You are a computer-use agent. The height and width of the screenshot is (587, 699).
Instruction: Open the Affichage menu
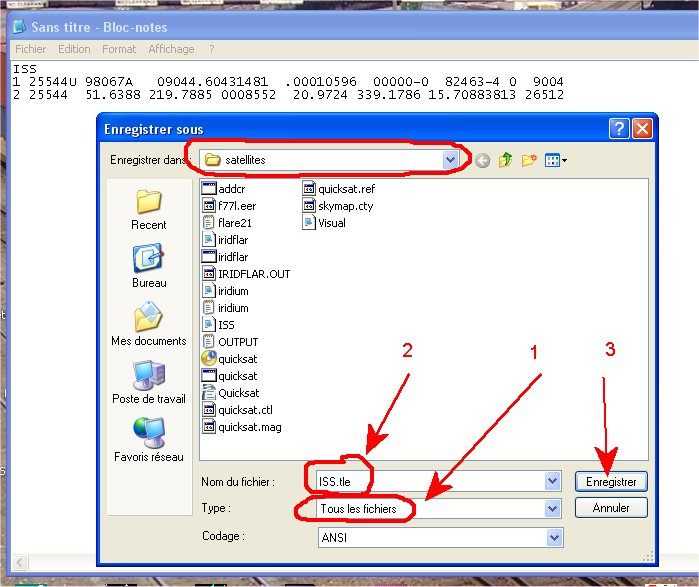(x=171, y=49)
